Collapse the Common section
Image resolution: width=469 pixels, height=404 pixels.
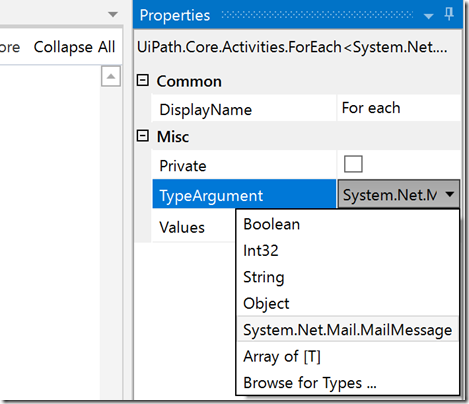pos(143,80)
